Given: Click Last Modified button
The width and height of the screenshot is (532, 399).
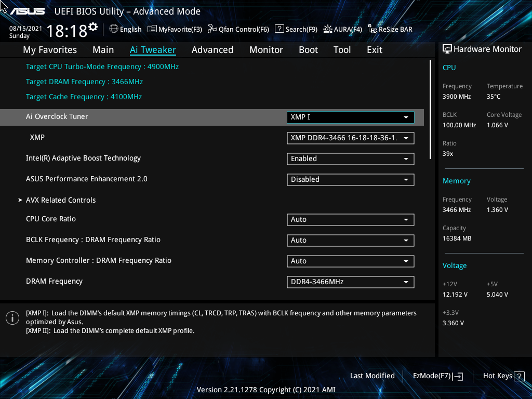Looking at the screenshot, I should point(372,376).
